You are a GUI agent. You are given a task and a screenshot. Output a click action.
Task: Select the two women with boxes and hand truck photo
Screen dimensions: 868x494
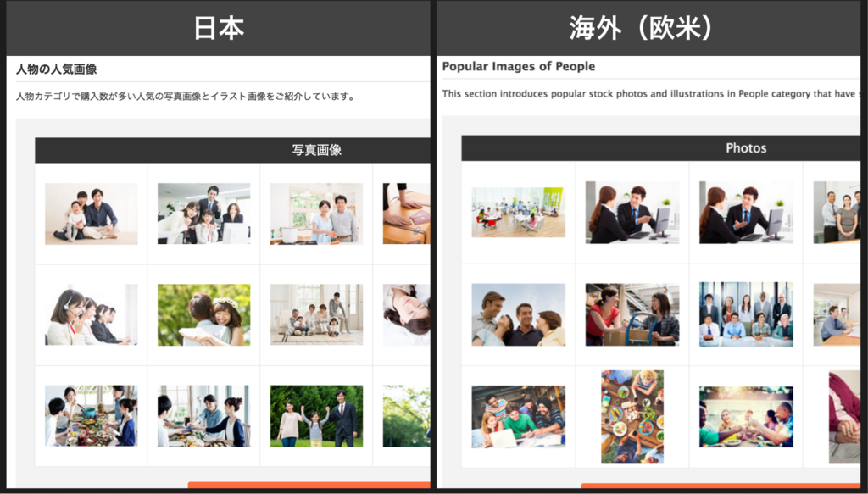pyautogui.click(x=632, y=314)
